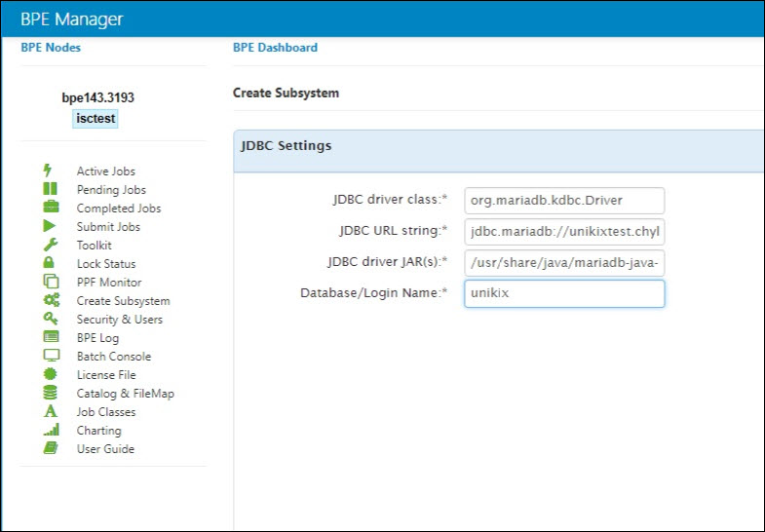Click the Security & Users key icon

point(51,319)
